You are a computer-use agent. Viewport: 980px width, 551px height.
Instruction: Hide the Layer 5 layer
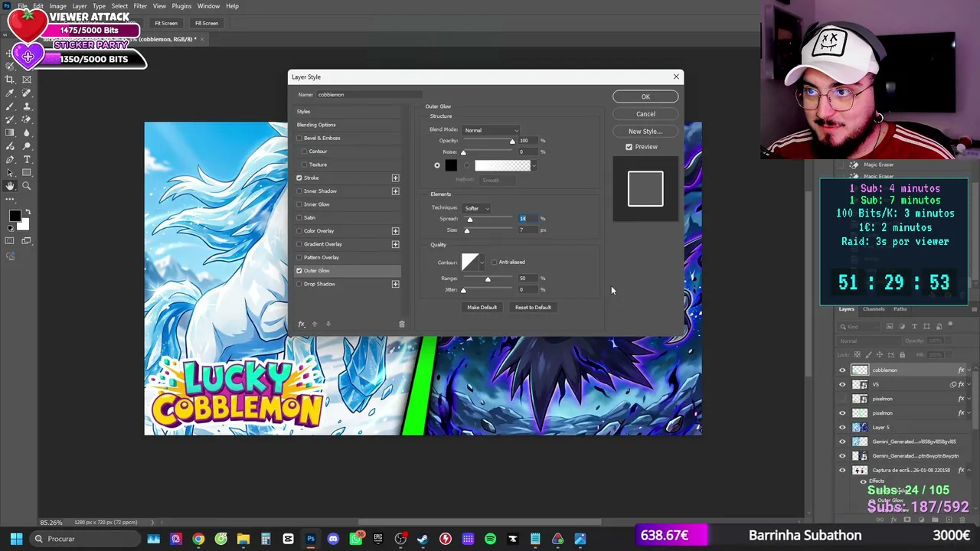[x=843, y=428]
